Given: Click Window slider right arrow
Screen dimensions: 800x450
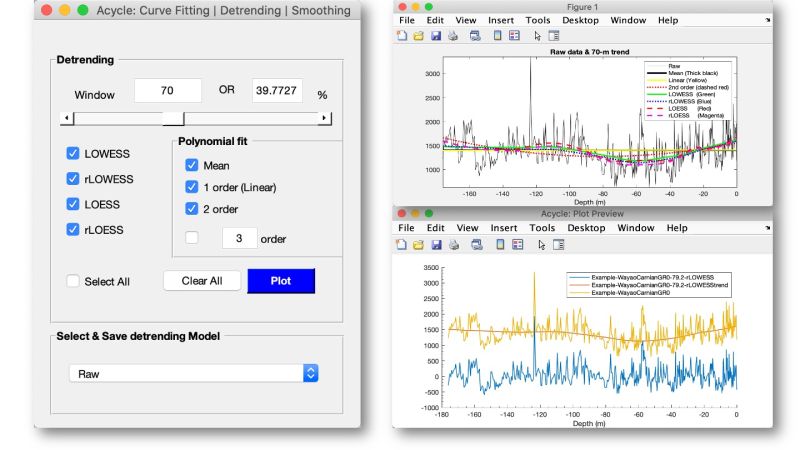Looking at the screenshot, I should click(x=324, y=118).
